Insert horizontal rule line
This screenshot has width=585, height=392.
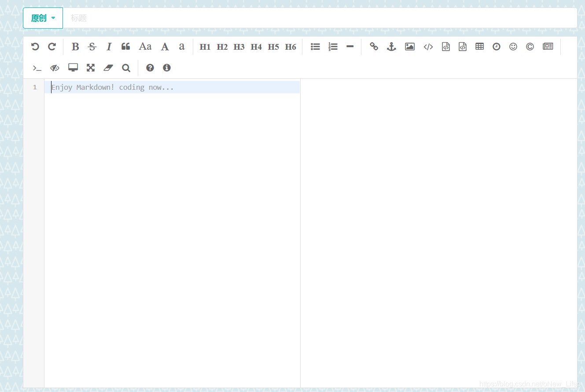point(350,47)
